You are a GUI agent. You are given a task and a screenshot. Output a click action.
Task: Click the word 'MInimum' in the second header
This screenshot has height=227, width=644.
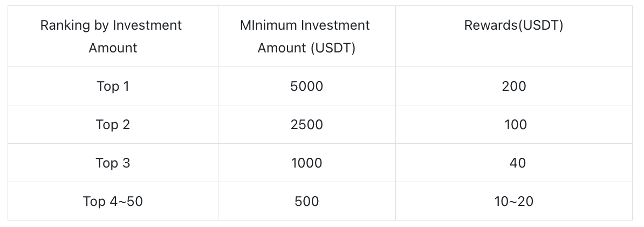tap(268, 25)
